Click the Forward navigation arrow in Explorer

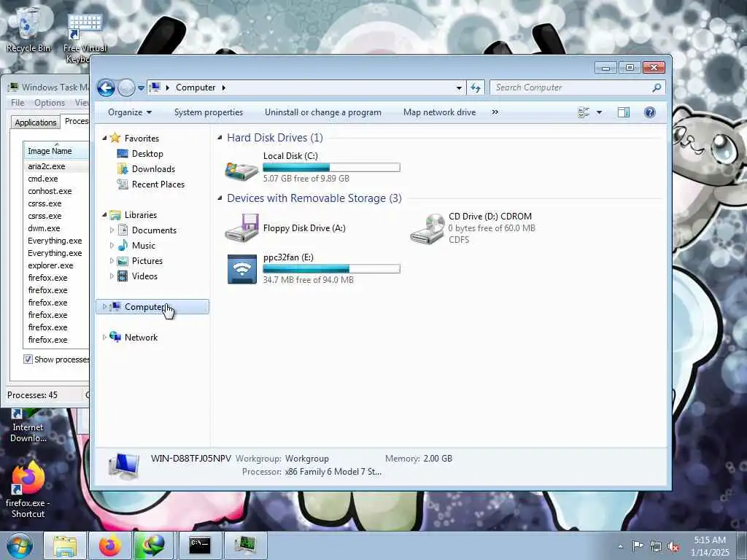click(126, 87)
